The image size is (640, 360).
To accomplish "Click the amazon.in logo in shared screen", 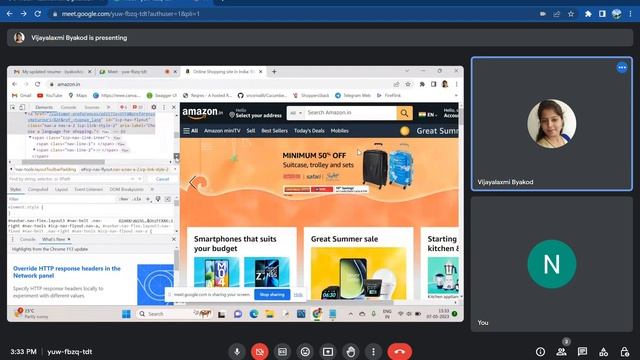I will (x=202, y=113).
